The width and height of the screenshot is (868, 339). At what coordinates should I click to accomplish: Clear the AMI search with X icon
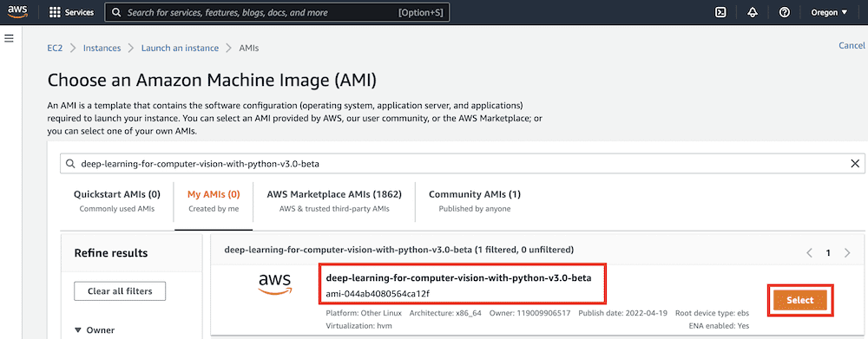855,163
